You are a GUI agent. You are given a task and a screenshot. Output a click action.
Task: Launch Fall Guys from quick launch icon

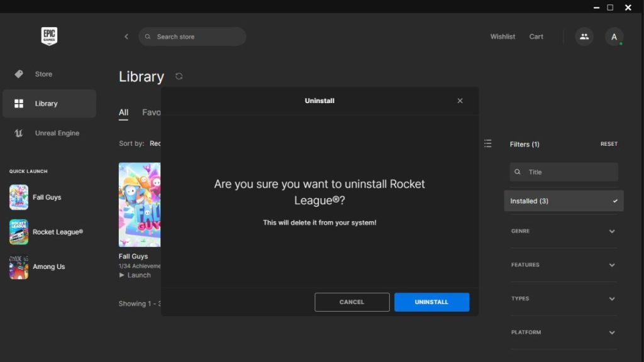(19, 197)
